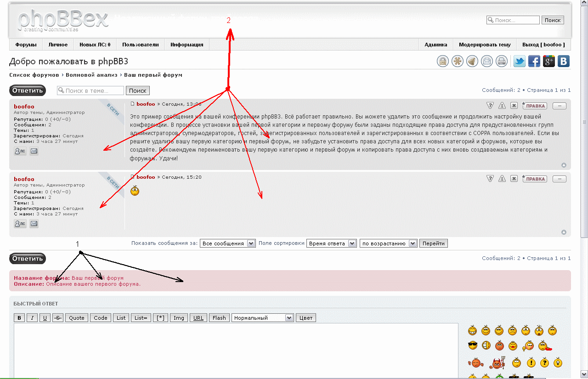This screenshot has width=588, height=379.
Task: Toggle bold formatting in quick reply
Action: pyautogui.click(x=19, y=318)
